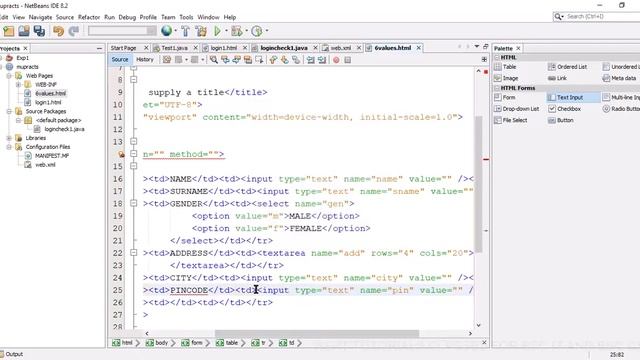Collapse the Configuration Files node
Image resolution: width=640 pixels, height=360 pixels.
click(x=9, y=147)
